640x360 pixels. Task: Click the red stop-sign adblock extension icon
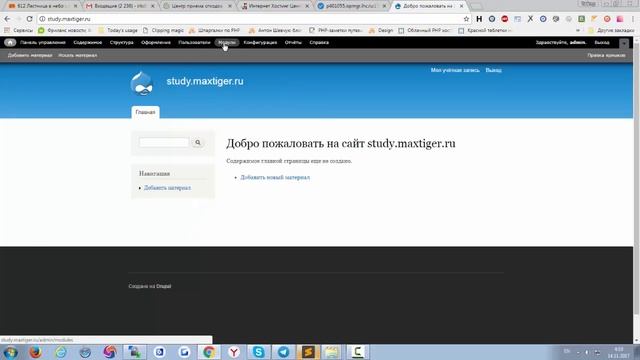tap(504, 19)
